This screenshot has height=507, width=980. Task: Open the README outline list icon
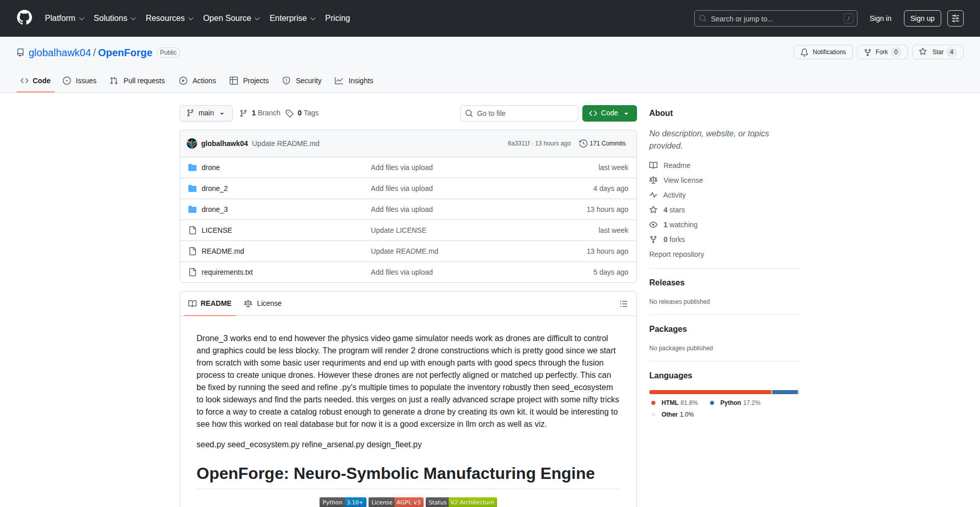pyautogui.click(x=623, y=303)
